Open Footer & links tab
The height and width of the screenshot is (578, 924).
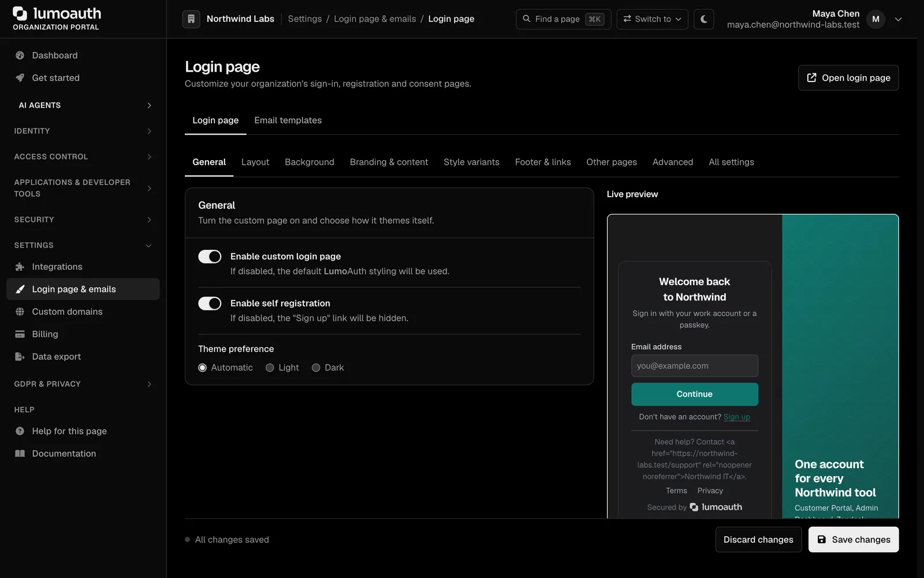click(543, 162)
